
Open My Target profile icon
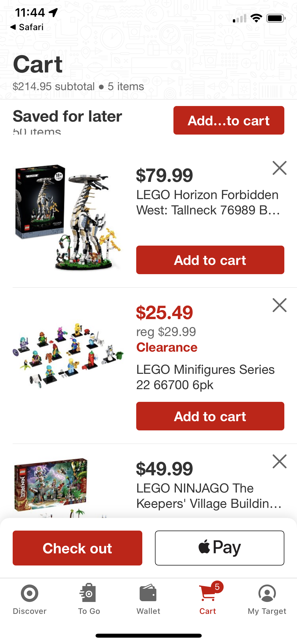[267, 593]
